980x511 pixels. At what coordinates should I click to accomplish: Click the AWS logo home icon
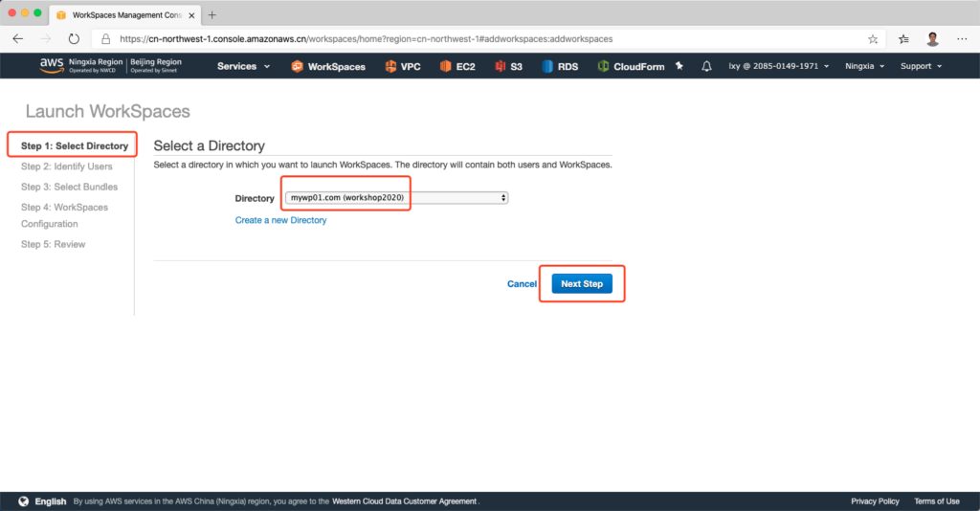51,65
